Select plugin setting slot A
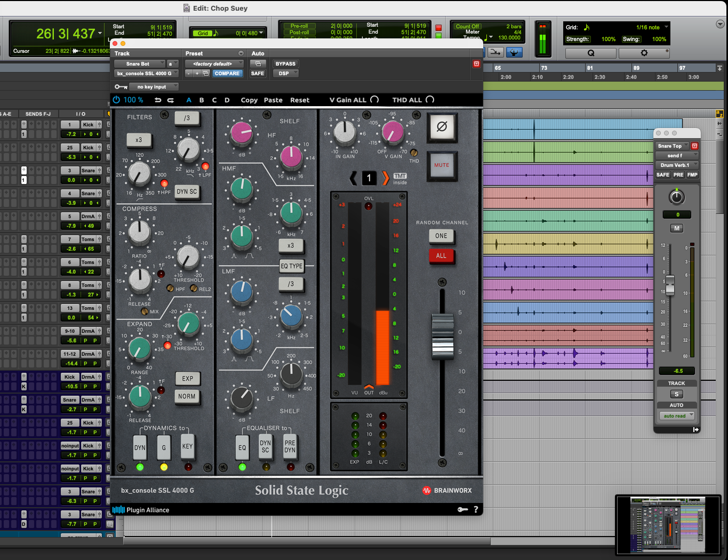Screen dimensions: 728x560 [189, 100]
